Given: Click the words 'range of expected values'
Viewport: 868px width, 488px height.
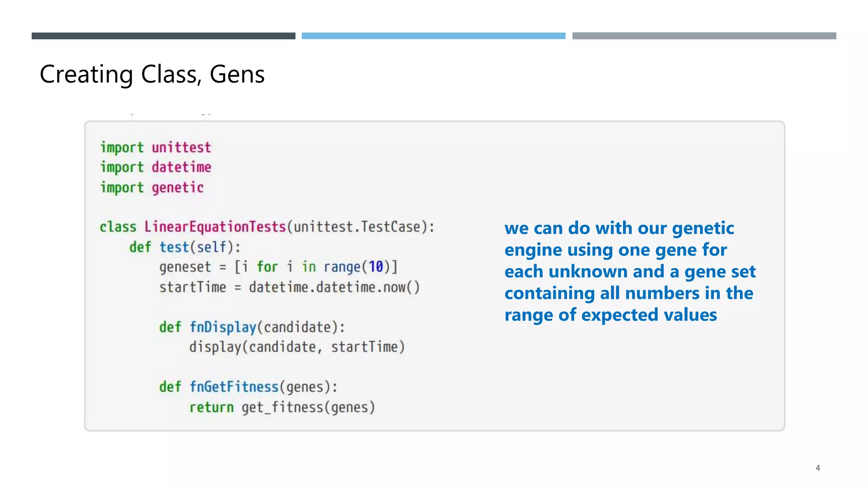Looking at the screenshot, I should pyautogui.click(x=610, y=315).
